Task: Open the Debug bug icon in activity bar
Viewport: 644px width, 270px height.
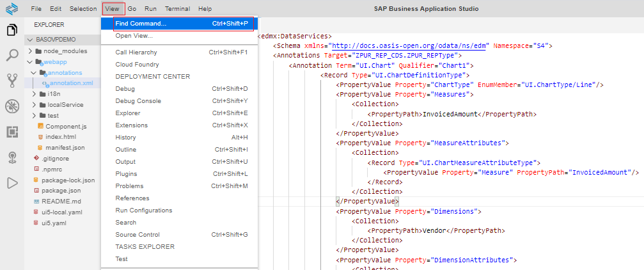Action: click(12, 106)
